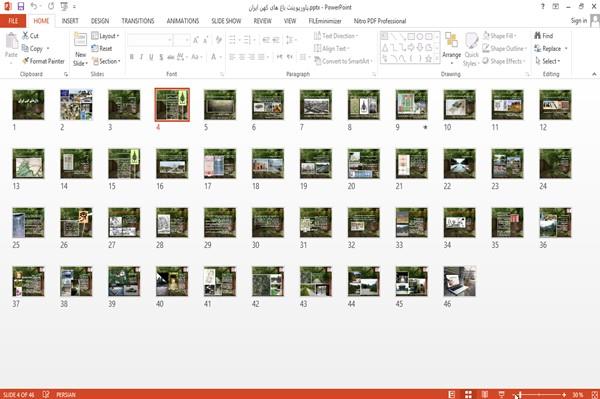
Task: Select the Format Painter tool
Action: (x=43, y=61)
